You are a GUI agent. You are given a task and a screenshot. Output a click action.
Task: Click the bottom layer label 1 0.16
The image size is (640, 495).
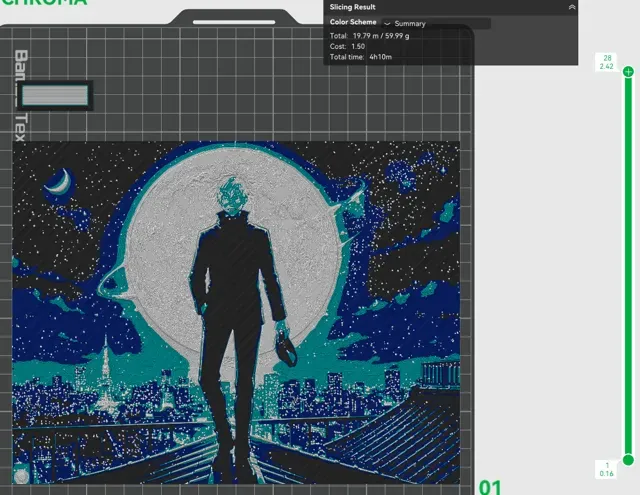click(x=607, y=469)
